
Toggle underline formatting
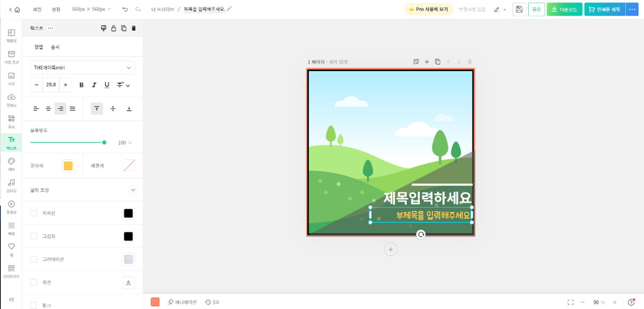point(107,85)
